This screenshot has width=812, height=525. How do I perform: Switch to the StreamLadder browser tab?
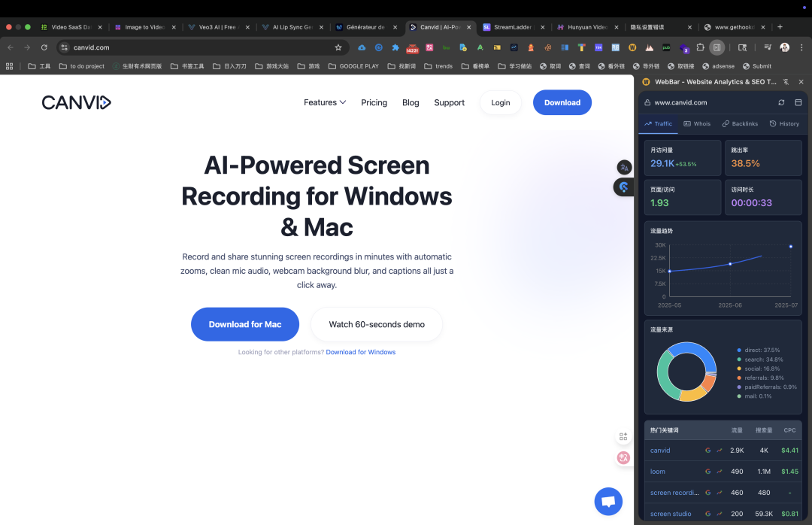pyautogui.click(x=513, y=27)
